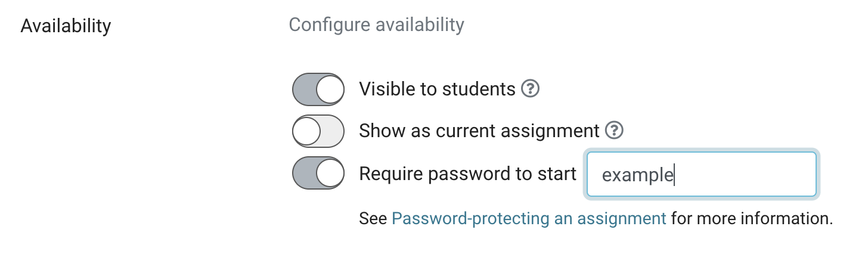The height and width of the screenshot is (254, 868).
Task: Click the question mark after current assignment
Action: 614,131
